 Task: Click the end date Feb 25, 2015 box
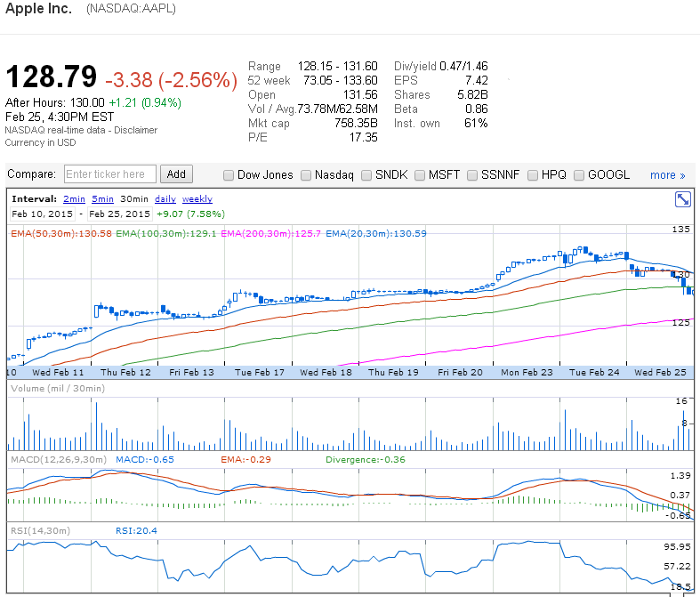tap(120, 214)
